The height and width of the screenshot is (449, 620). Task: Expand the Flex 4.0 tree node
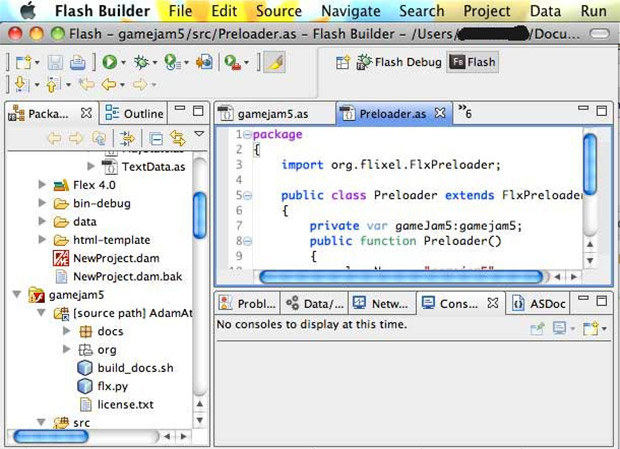click(42, 185)
